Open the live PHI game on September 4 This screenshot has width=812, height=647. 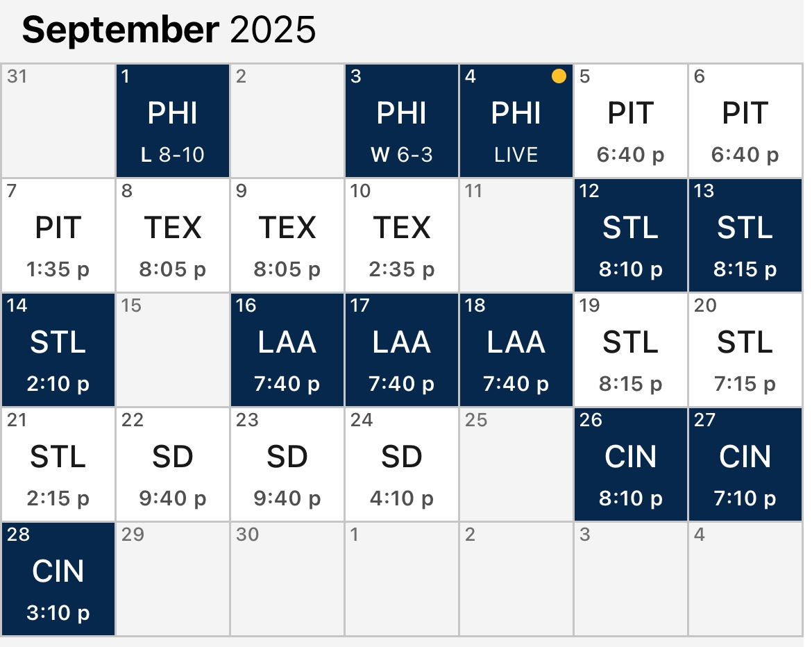point(516,121)
